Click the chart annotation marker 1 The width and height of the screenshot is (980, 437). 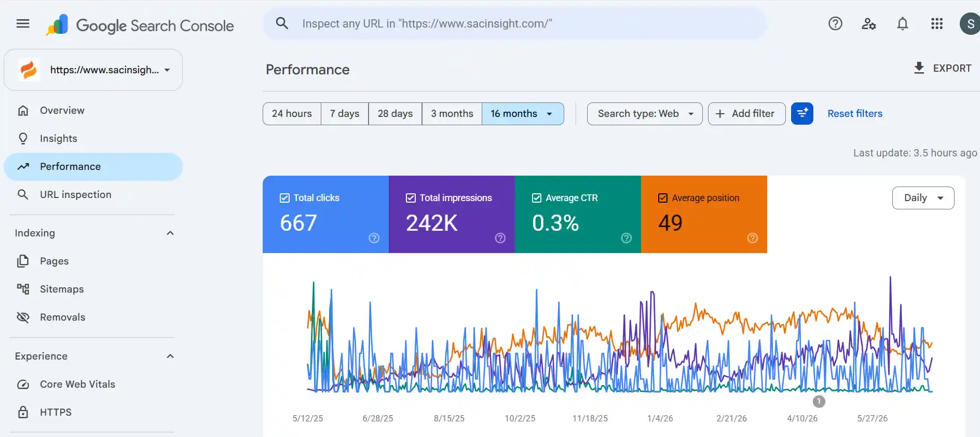coord(819,402)
